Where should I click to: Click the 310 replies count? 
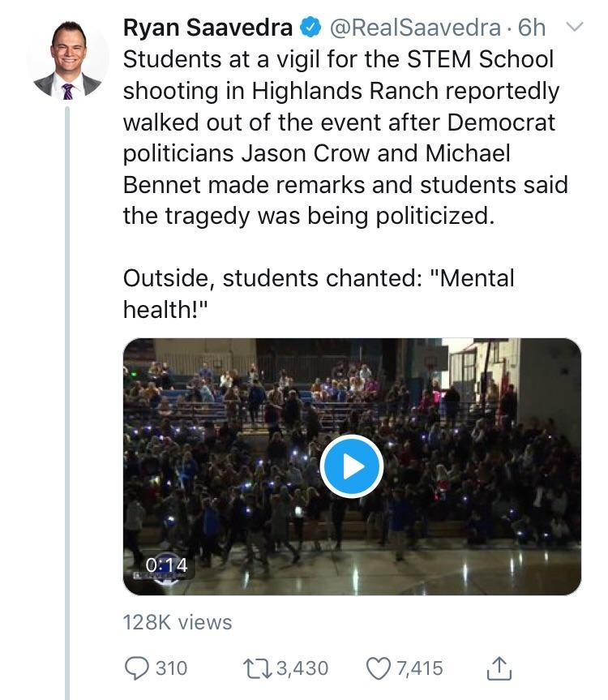point(171,668)
